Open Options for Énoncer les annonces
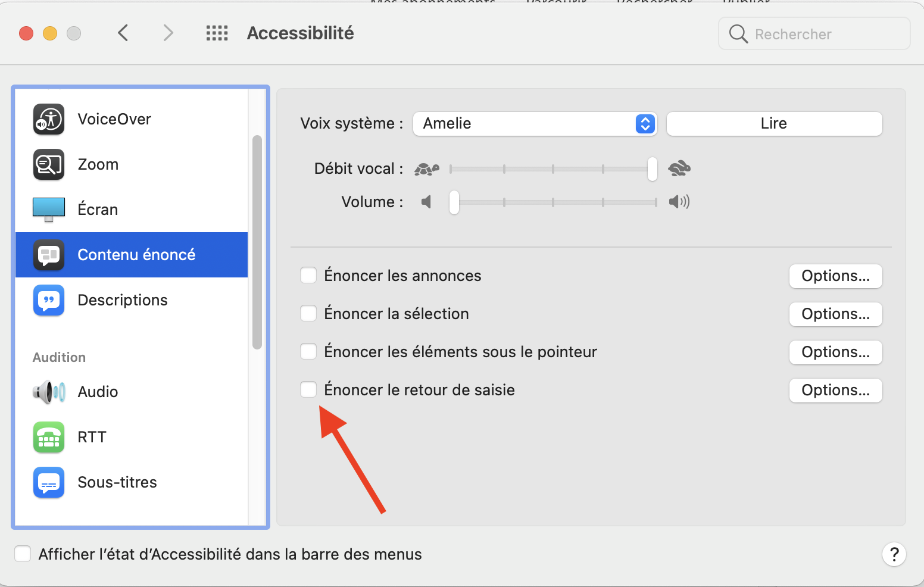924x587 pixels. coord(835,276)
